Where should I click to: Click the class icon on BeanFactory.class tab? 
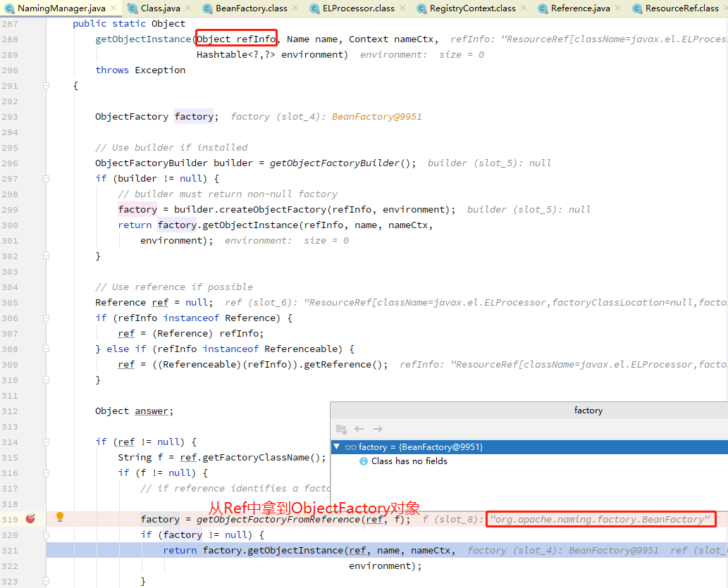click(x=206, y=9)
